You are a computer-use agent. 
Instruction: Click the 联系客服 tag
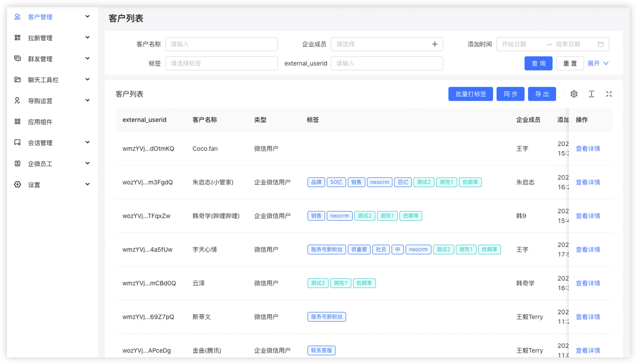321,350
